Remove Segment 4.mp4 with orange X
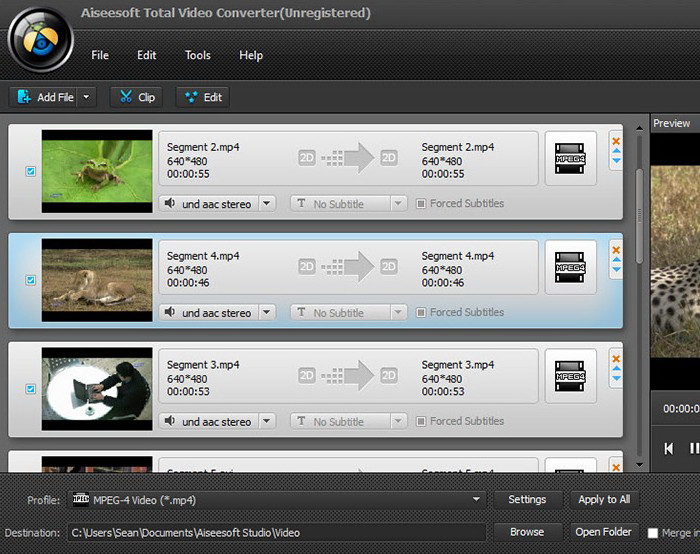 point(616,250)
